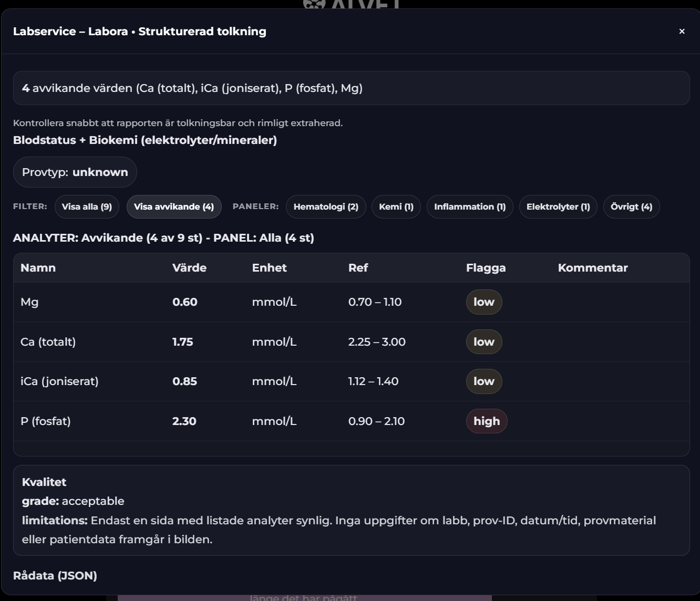Click the low flag for Ca (totalt)
This screenshot has height=601, width=700.
click(x=484, y=342)
